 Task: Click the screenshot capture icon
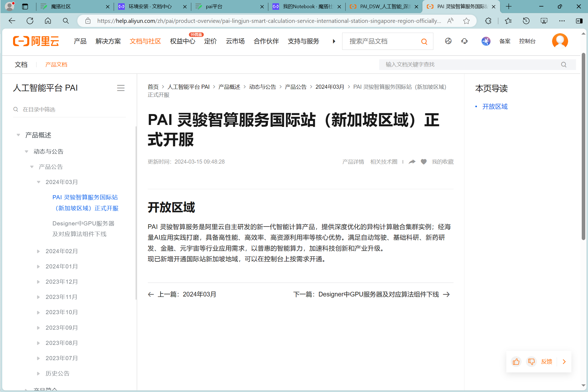[x=544, y=21]
